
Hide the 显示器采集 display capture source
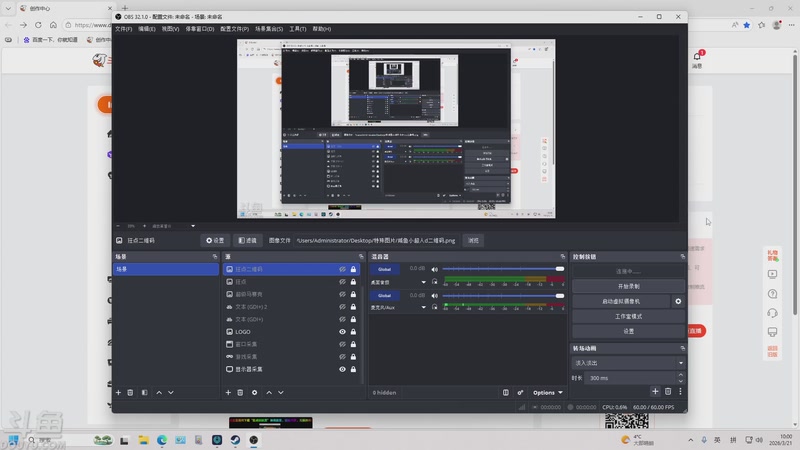pyautogui.click(x=342, y=369)
